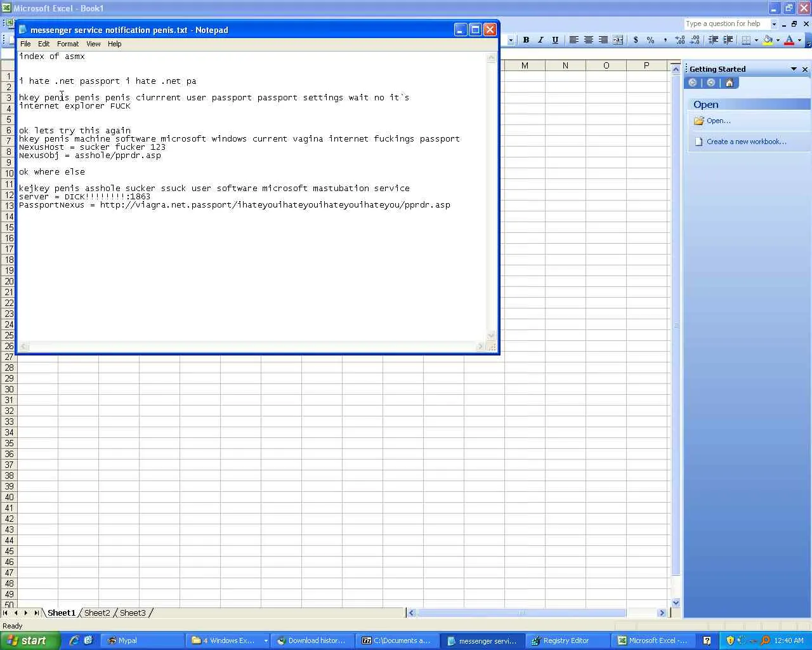Select column M header in Excel
The width and height of the screenshot is (812, 650).
pyautogui.click(x=525, y=65)
